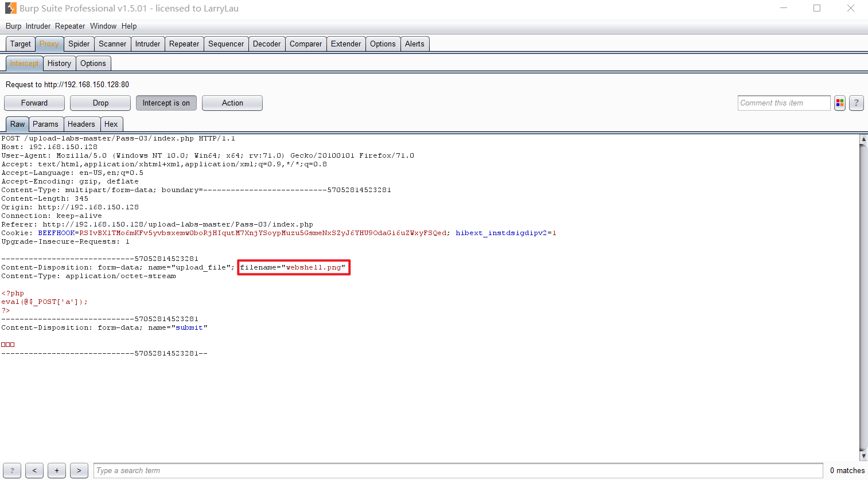Screen dimensions: 868x480
Task: Click the Accept-Language header line
Action: pos(72,173)
